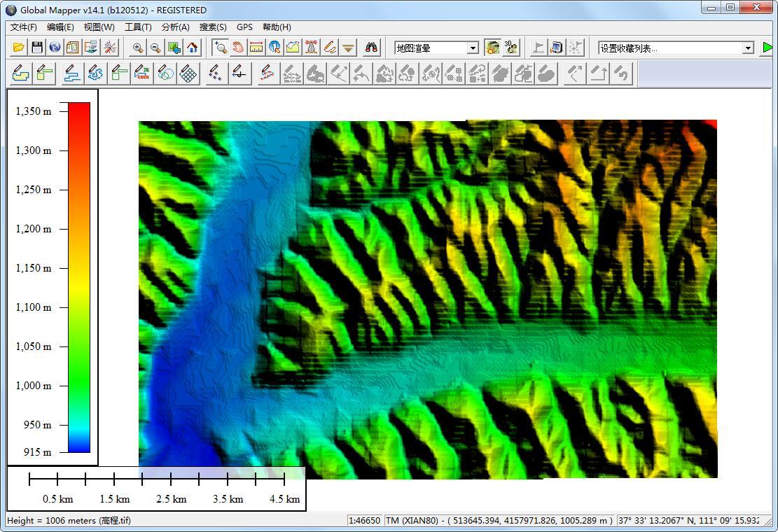The height and width of the screenshot is (532, 778).
Task: Select the grid feature creation icon
Action: point(188,74)
